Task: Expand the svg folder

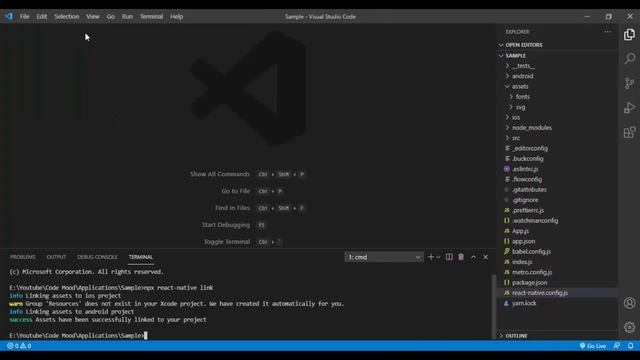Action: tap(558, 107)
